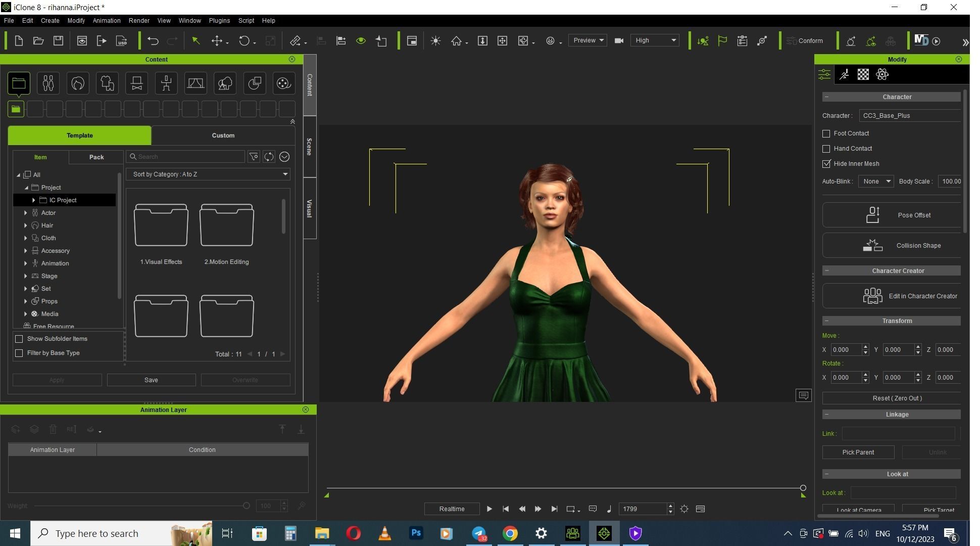Click the Save button in Content panel
Screen dimensions: 980x546
click(x=151, y=380)
